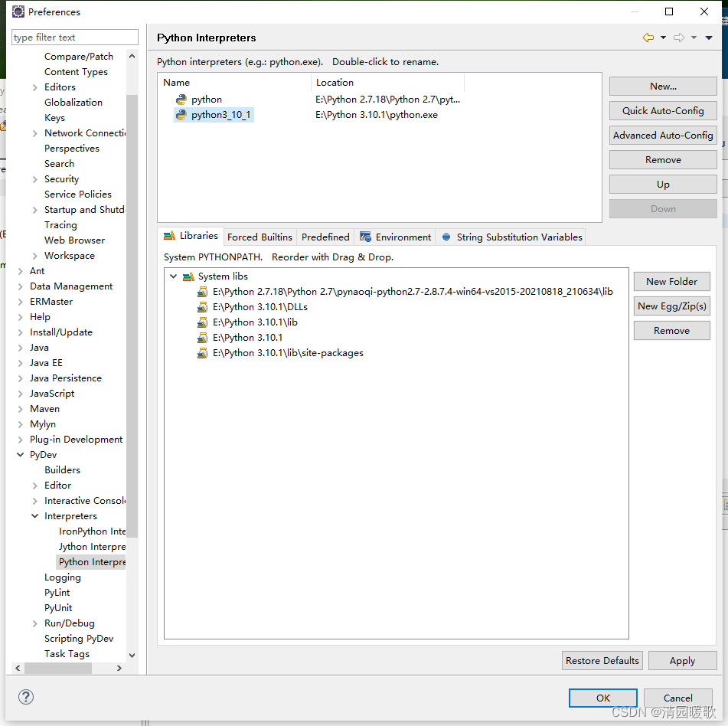Click the help question-mark icon bottom left
Image resolution: width=728 pixels, height=726 pixels.
click(x=25, y=697)
